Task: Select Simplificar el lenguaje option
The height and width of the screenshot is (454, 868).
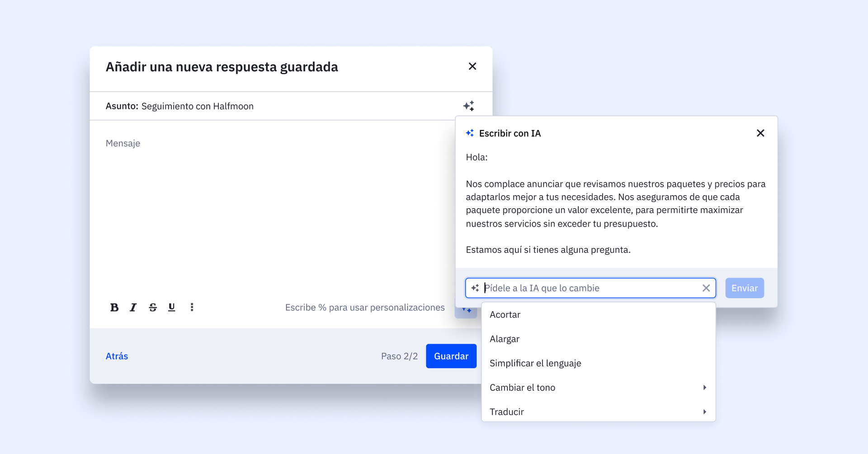Action: coord(535,364)
